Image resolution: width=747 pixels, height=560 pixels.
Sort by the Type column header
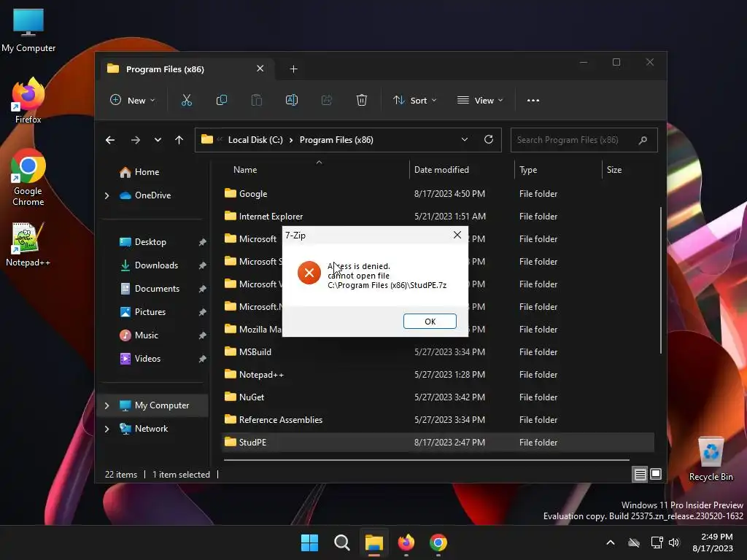click(528, 170)
